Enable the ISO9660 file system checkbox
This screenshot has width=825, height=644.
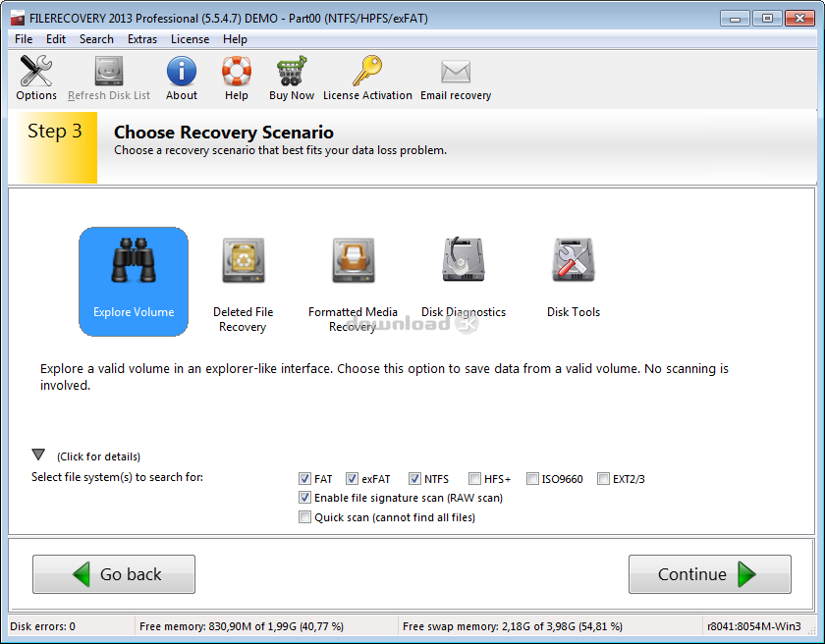click(x=532, y=478)
